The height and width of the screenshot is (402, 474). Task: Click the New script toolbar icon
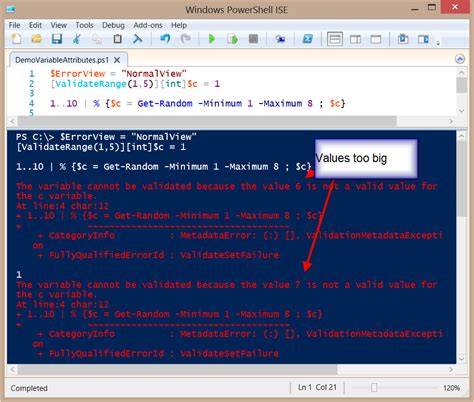pyautogui.click(x=16, y=39)
